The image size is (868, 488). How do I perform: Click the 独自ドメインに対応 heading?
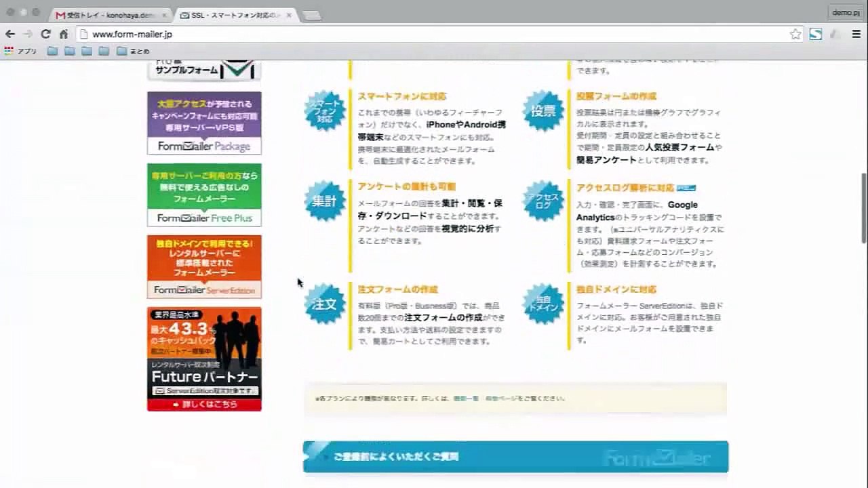click(616, 289)
